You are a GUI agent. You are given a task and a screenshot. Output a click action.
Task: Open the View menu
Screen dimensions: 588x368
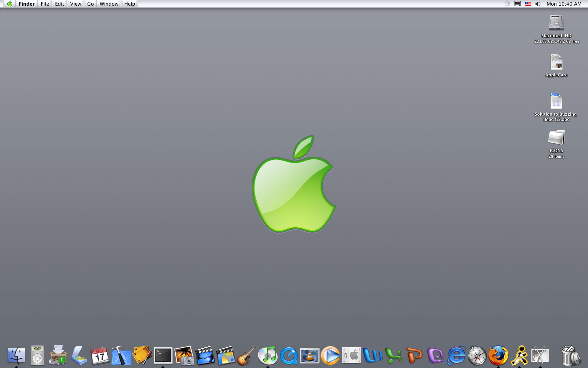click(x=76, y=4)
